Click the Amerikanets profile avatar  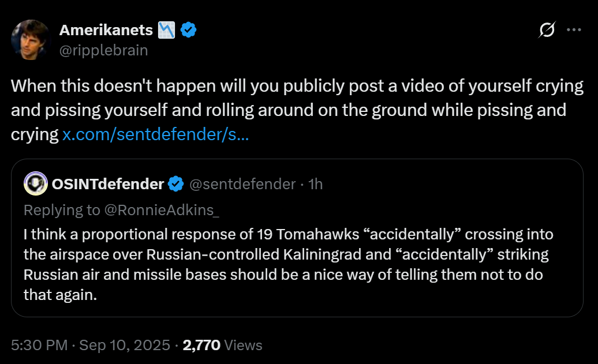click(30, 39)
